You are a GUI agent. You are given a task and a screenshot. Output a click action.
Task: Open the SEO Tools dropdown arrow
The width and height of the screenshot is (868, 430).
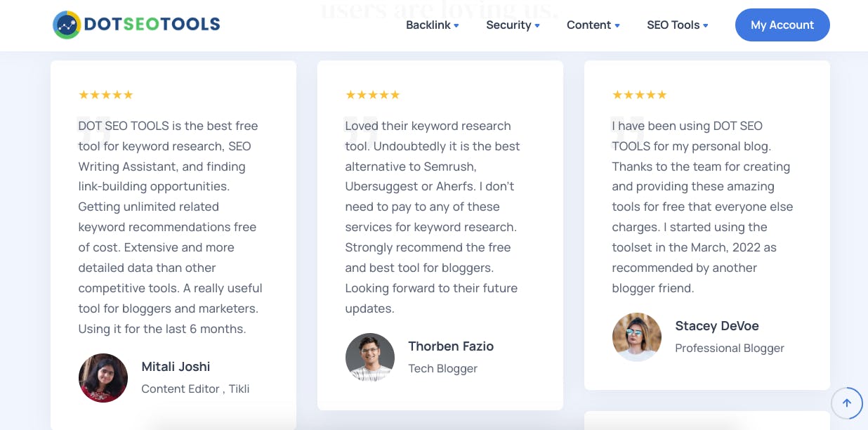706,26
